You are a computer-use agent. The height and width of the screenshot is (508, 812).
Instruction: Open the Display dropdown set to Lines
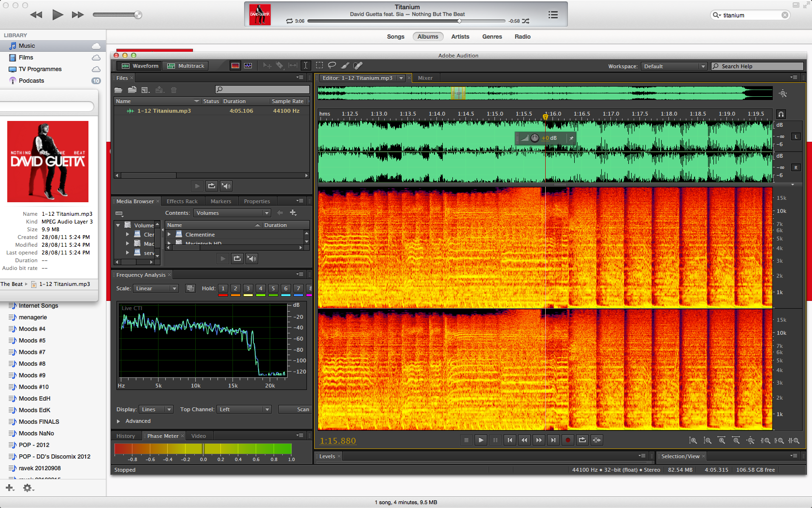click(x=156, y=409)
